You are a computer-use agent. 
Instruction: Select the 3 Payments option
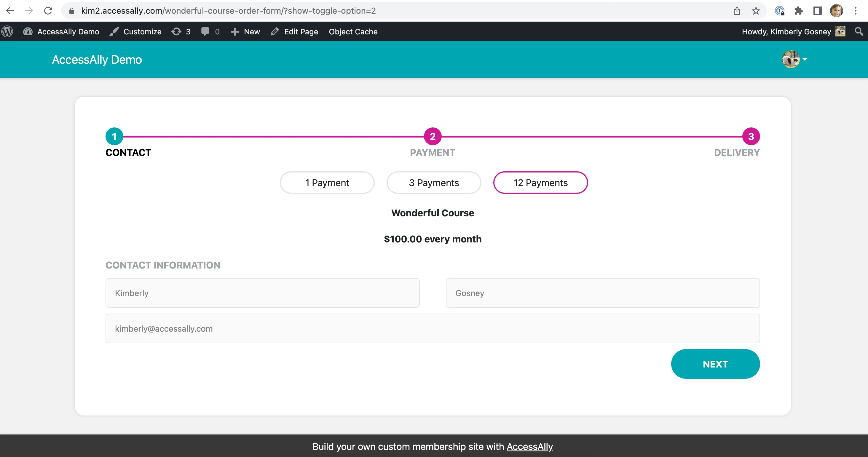point(434,183)
